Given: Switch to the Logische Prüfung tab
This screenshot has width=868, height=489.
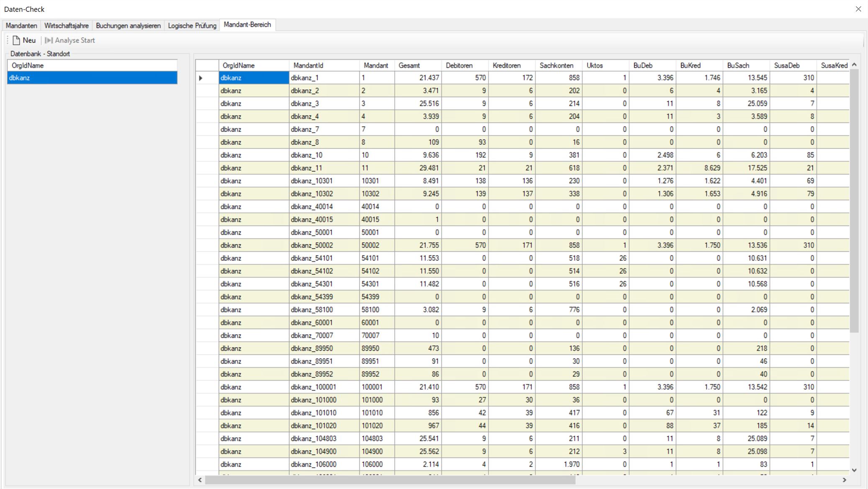Looking at the screenshot, I should [192, 26].
